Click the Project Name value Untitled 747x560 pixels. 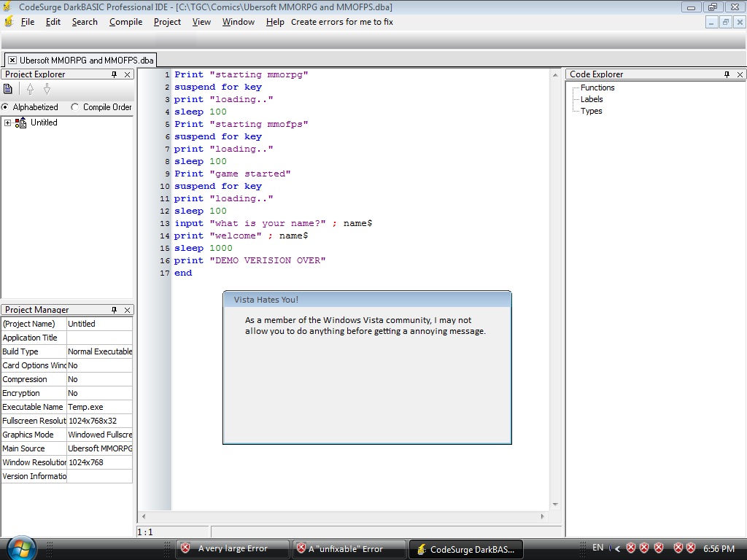[x=99, y=324]
